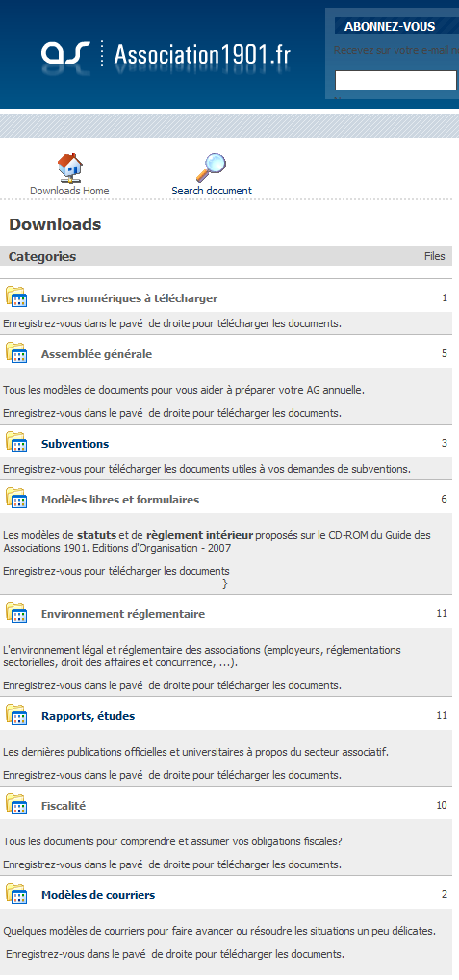Click the Rapports, études folder icon
Image resolution: width=459 pixels, height=980 pixels.
click(16, 714)
